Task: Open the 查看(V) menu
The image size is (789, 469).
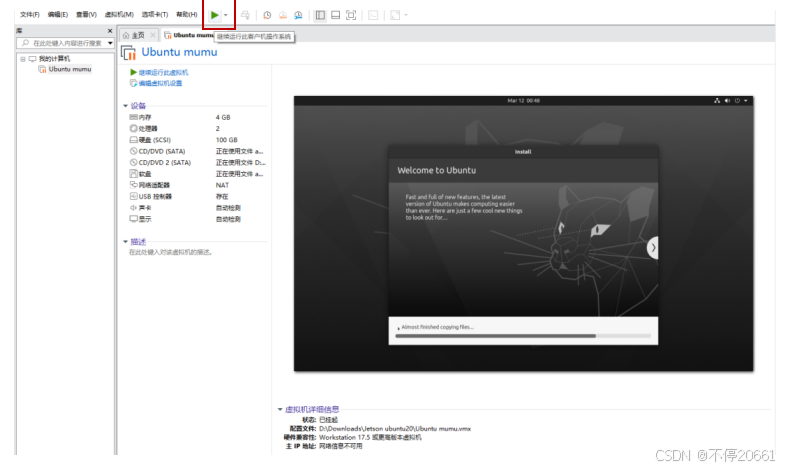Action: coord(86,15)
